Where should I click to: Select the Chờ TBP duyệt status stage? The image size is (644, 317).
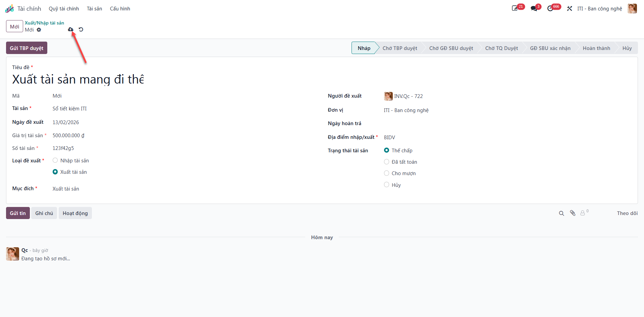(400, 48)
